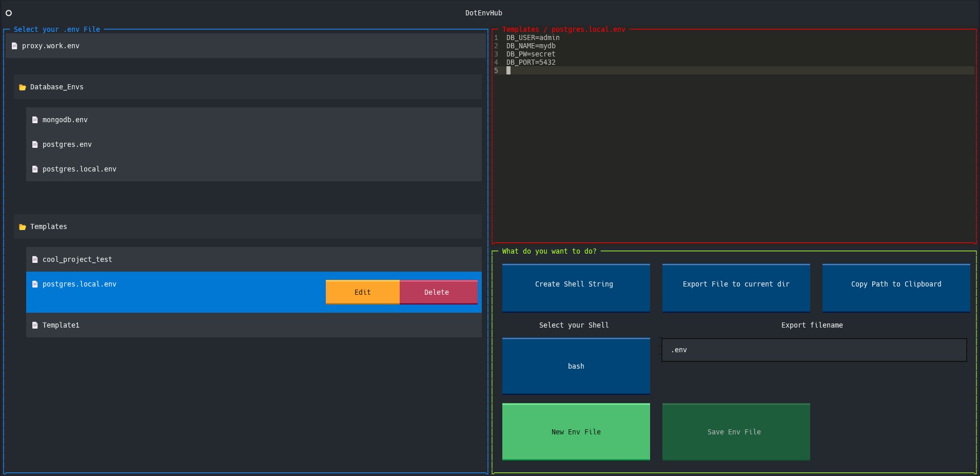Click the file icon next to proxy.work.env
The width and height of the screenshot is (980, 476).
click(14, 46)
